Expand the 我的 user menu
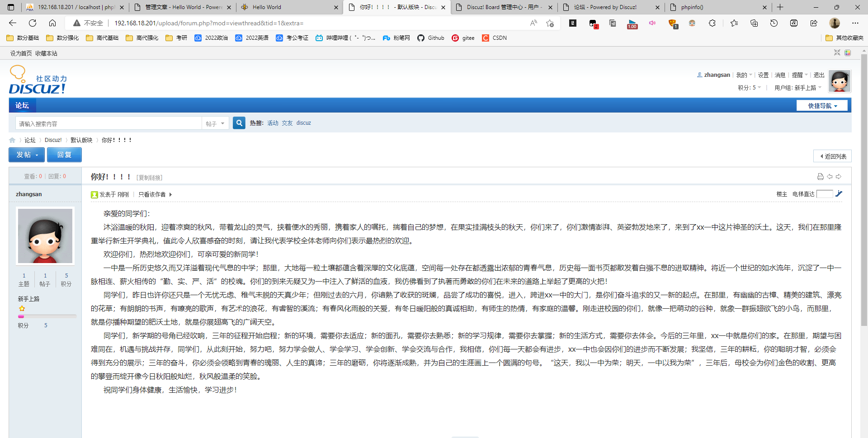 tap(744, 75)
